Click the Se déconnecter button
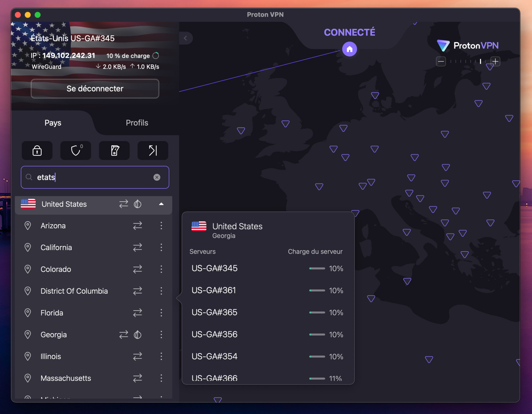This screenshot has height=414, width=532. (x=95, y=88)
